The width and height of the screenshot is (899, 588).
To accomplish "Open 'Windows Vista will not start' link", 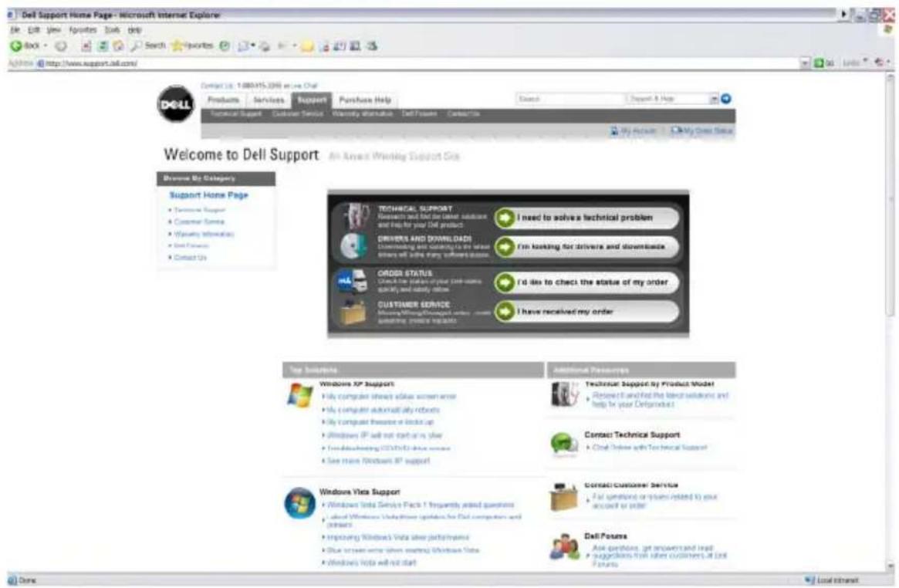I will click(371, 563).
